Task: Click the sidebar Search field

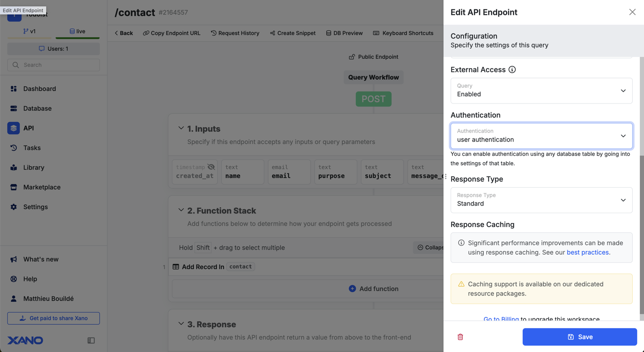Action: click(54, 65)
